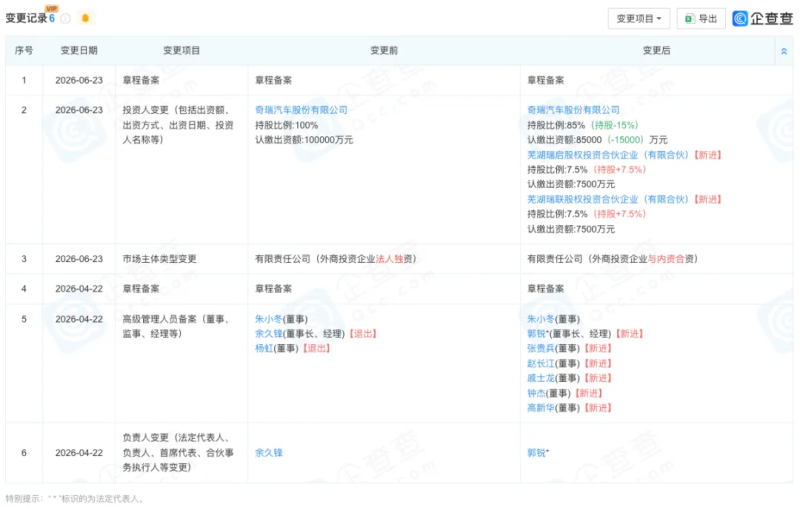This screenshot has width=800, height=507.
Task: Open 朱小冬 link in 变更前 column
Action: (x=268, y=319)
